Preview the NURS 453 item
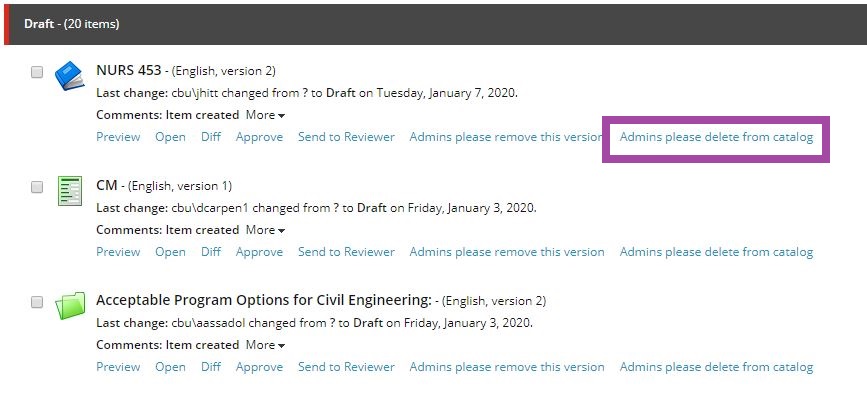 point(118,137)
